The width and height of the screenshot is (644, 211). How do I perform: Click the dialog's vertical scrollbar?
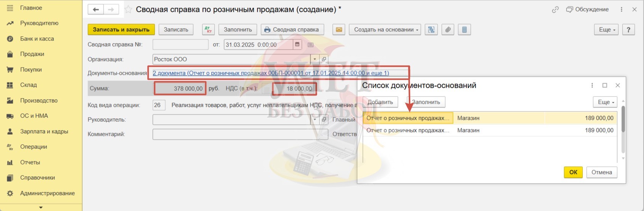[623, 130]
